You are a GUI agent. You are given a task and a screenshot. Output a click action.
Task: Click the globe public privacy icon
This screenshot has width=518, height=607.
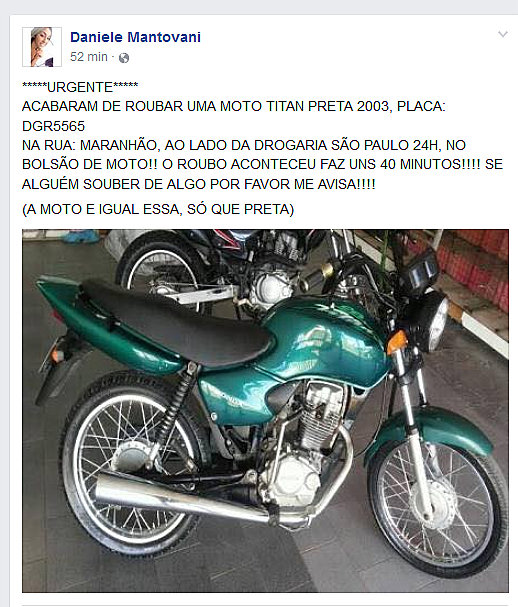[124, 58]
